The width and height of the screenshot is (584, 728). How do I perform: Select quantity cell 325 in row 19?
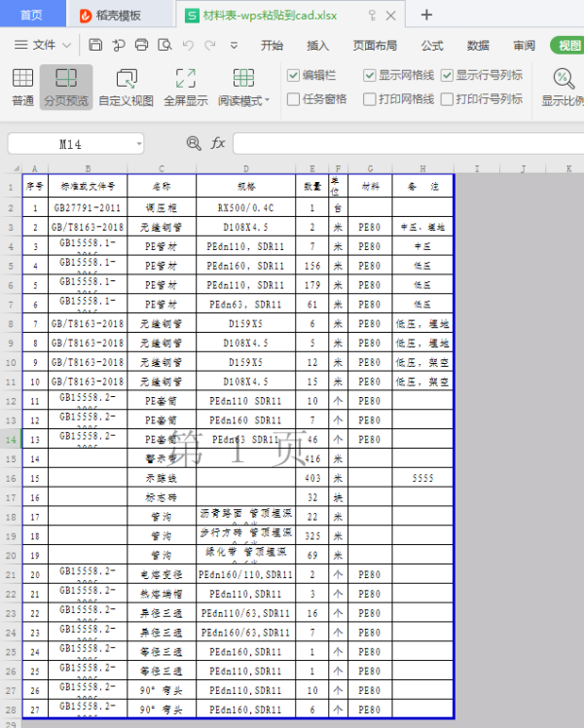pyautogui.click(x=312, y=536)
